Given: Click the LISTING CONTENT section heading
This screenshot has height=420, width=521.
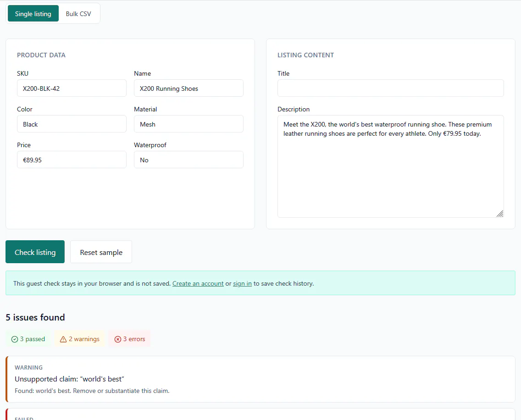Looking at the screenshot, I should coord(306,55).
